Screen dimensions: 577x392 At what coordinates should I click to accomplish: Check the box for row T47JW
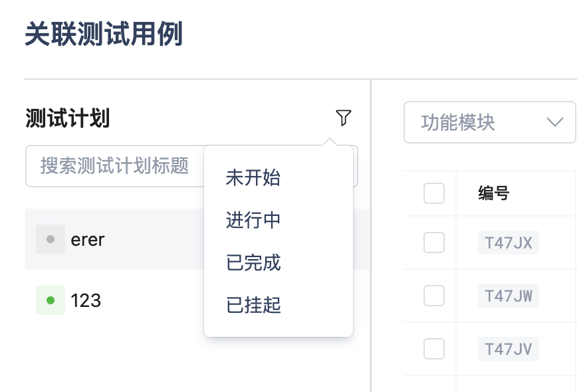[x=434, y=296]
